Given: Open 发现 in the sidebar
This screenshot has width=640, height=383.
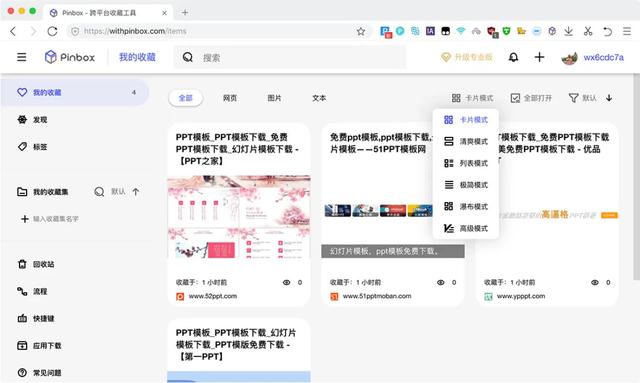Looking at the screenshot, I should pos(33,120).
